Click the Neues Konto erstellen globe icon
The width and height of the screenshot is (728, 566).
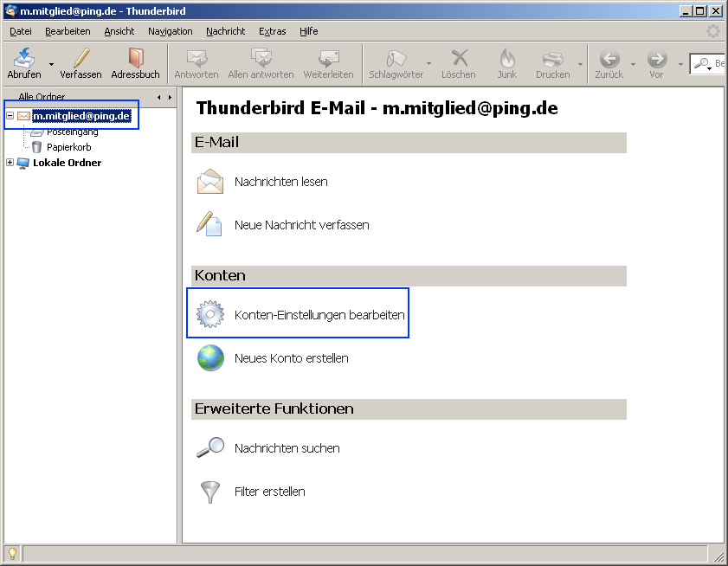210,358
